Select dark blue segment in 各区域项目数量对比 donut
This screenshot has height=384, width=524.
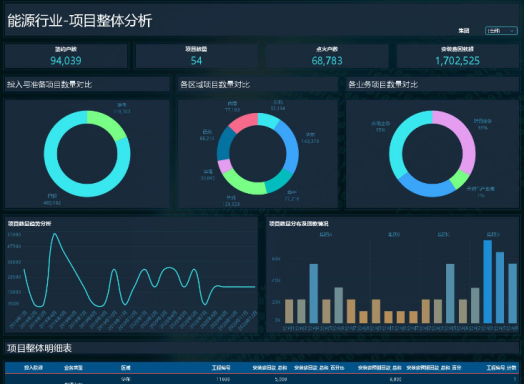[224, 145]
